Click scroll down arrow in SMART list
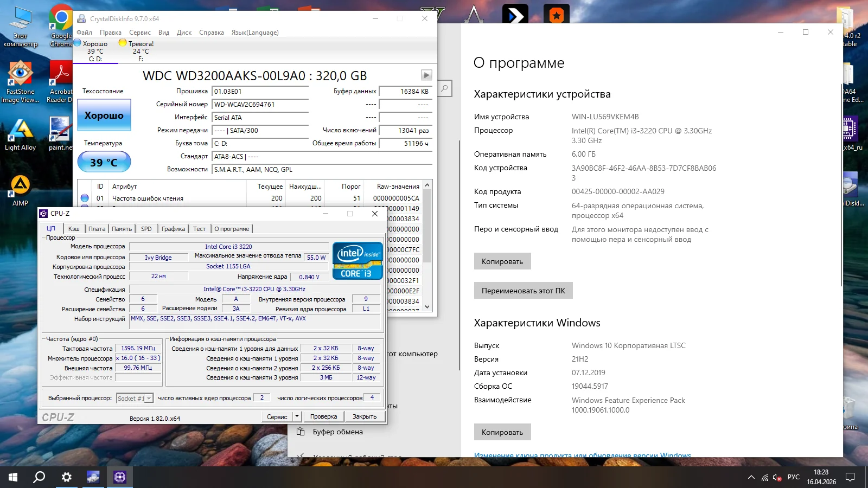 click(x=427, y=307)
